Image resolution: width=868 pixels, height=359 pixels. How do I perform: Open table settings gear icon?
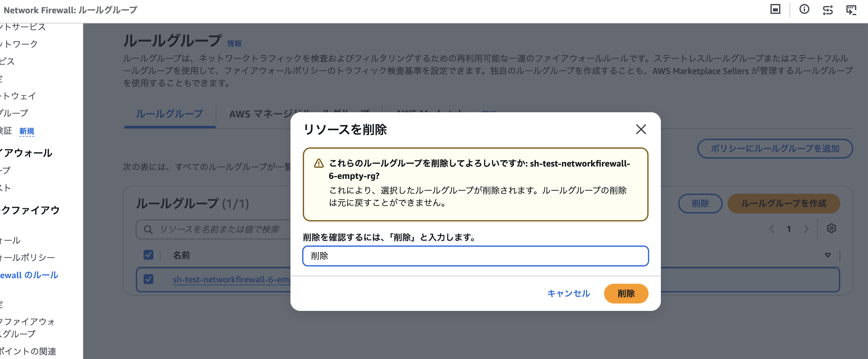coord(831,228)
